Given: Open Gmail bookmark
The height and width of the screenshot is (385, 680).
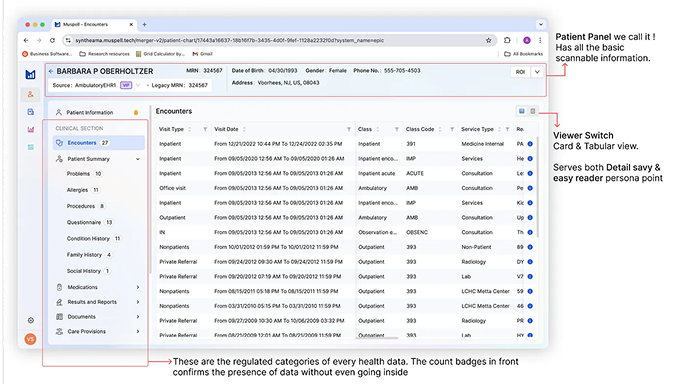Looking at the screenshot, I should [203, 54].
